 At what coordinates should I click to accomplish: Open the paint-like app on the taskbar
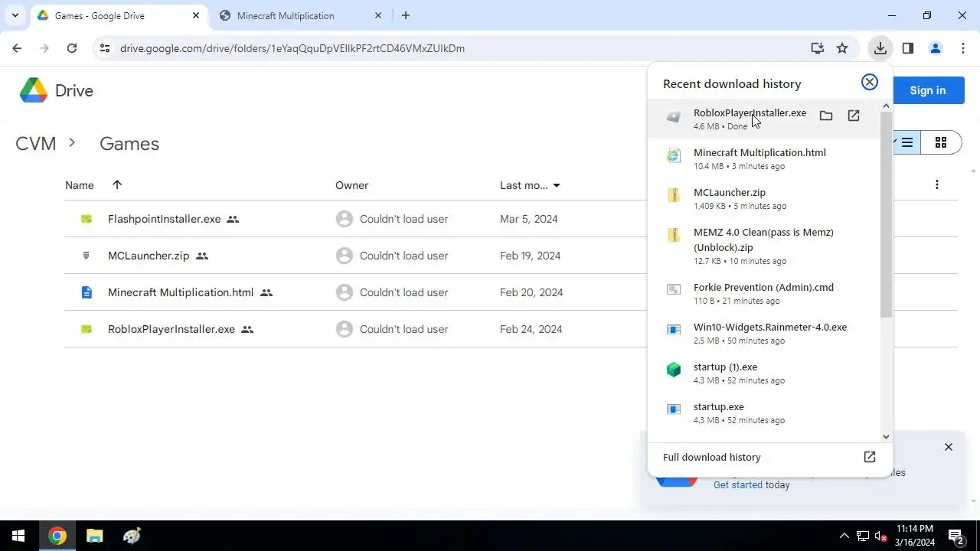click(131, 536)
